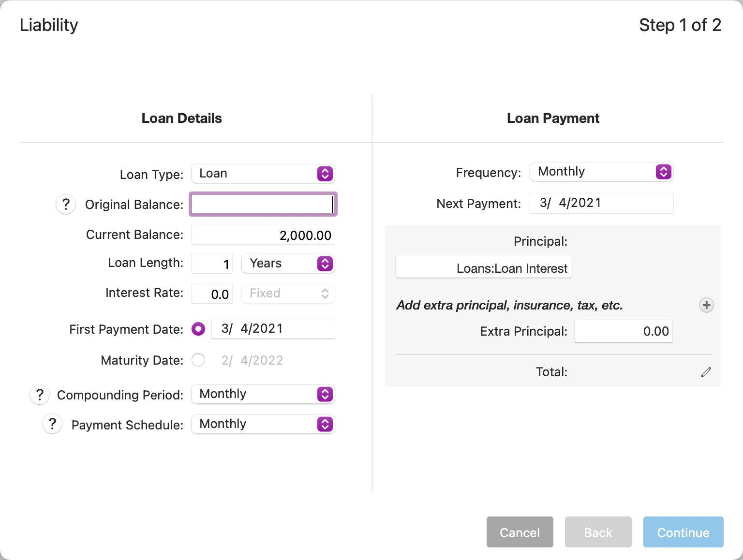Open the Payment Schedule dropdown
This screenshot has height=560, width=743.
coord(263,424)
